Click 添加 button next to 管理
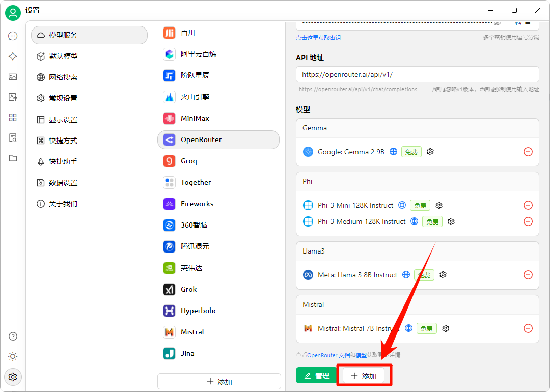The height and width of the screenshot is (392, 550). tap(364, 376)
